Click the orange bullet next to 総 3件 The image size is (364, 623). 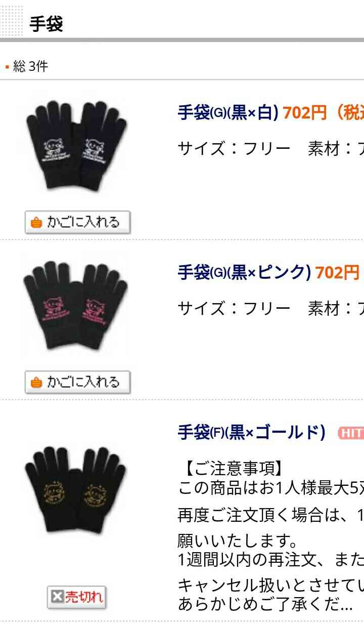tap(7, 67)
